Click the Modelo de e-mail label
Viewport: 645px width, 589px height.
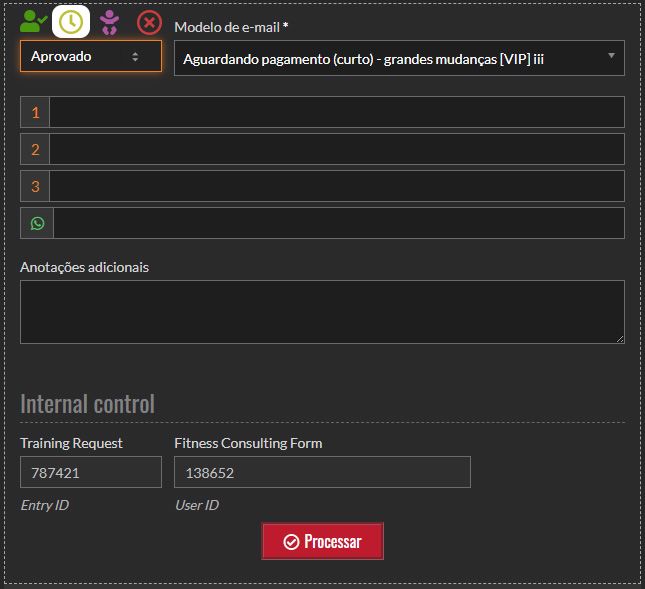231,27
